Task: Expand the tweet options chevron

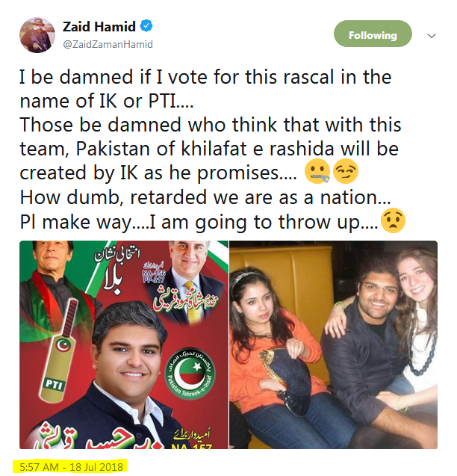Action: [432, 36]
